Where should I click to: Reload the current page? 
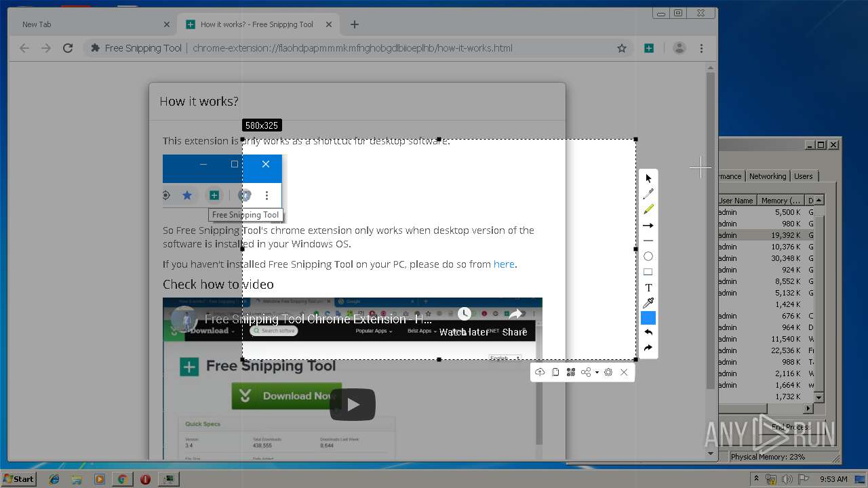68,48
